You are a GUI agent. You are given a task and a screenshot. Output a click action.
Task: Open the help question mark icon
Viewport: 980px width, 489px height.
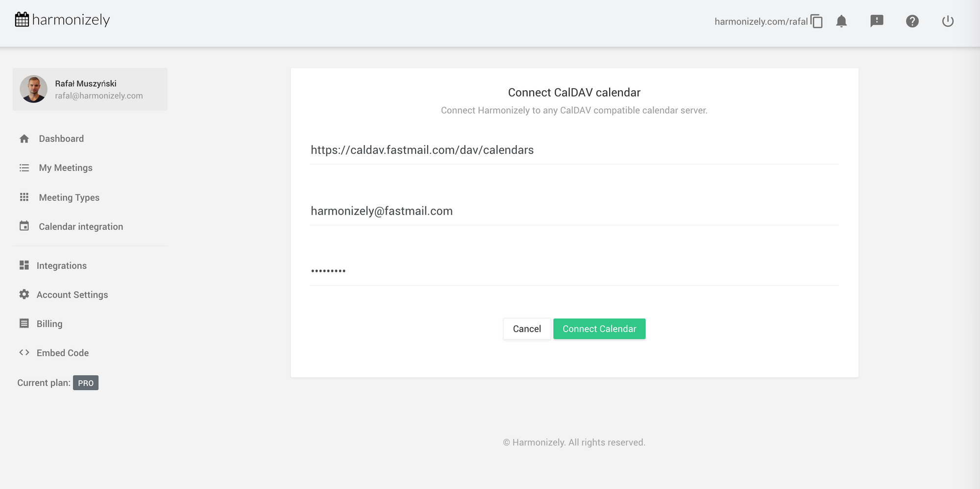click(912, 21)
